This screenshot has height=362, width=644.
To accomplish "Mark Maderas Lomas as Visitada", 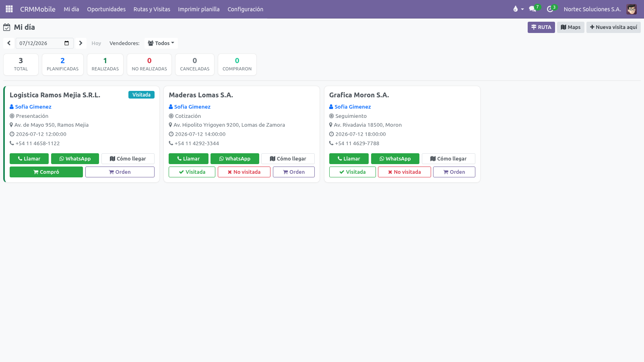I will point(192,172).
